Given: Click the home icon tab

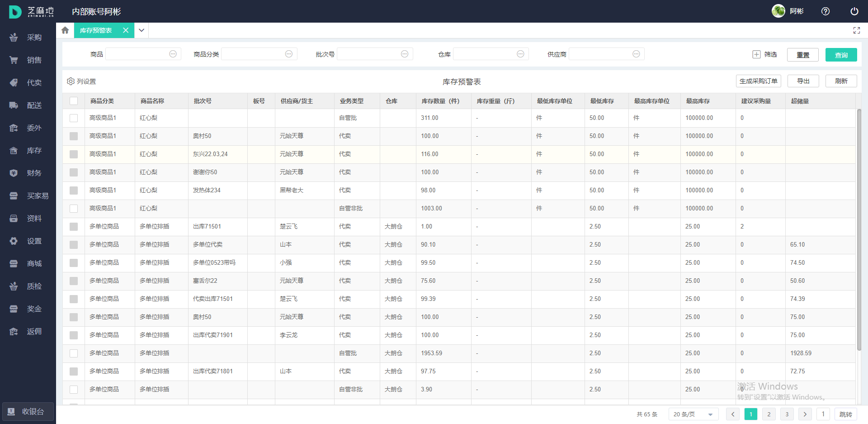Looking at the screenshot, I should coord(65,30).
